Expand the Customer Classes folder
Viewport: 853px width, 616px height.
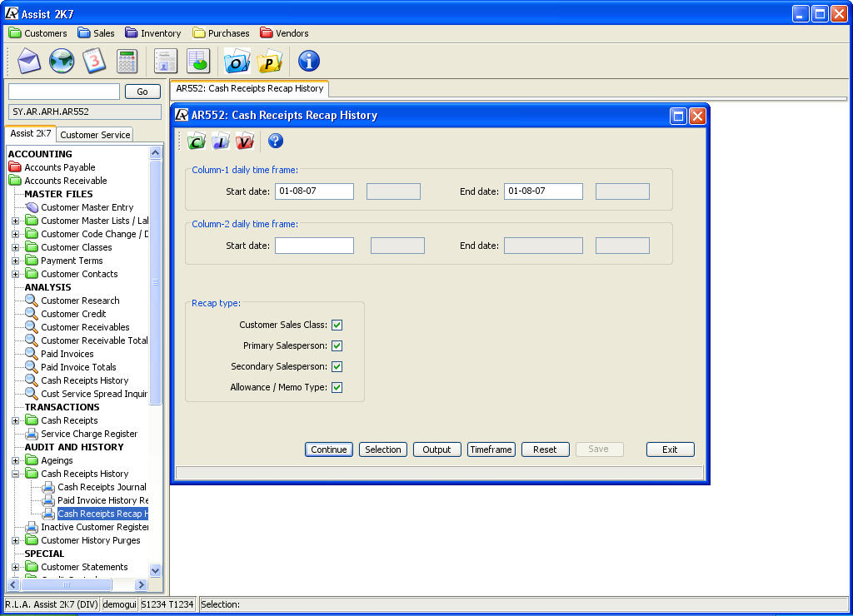(x=15, y=247)
